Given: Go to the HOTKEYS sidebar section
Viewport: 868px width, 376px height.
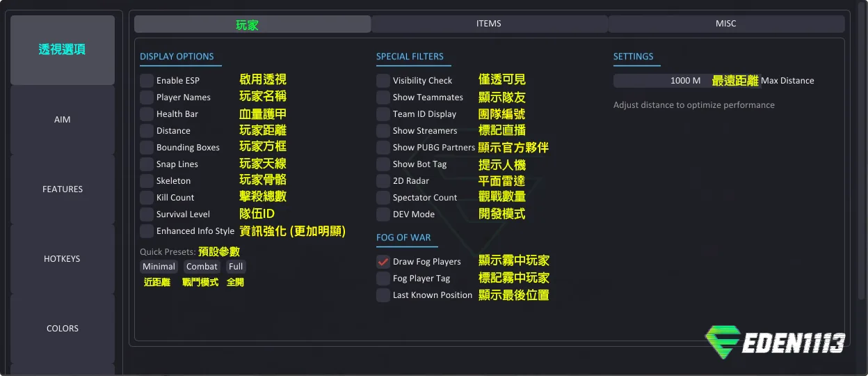Looking at the screenshot, I should pos(63,259).
